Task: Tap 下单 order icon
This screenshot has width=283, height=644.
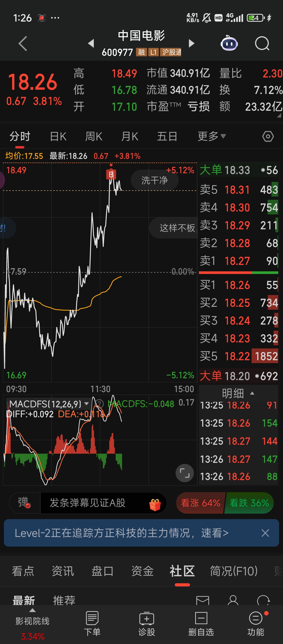Action: pos(92,624)
